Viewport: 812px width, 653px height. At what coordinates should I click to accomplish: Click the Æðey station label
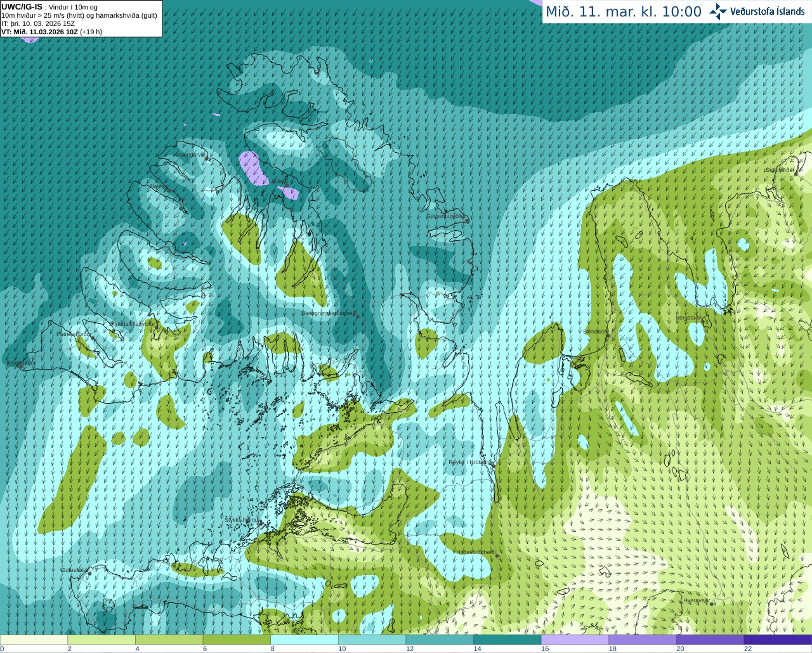(279, 181)
